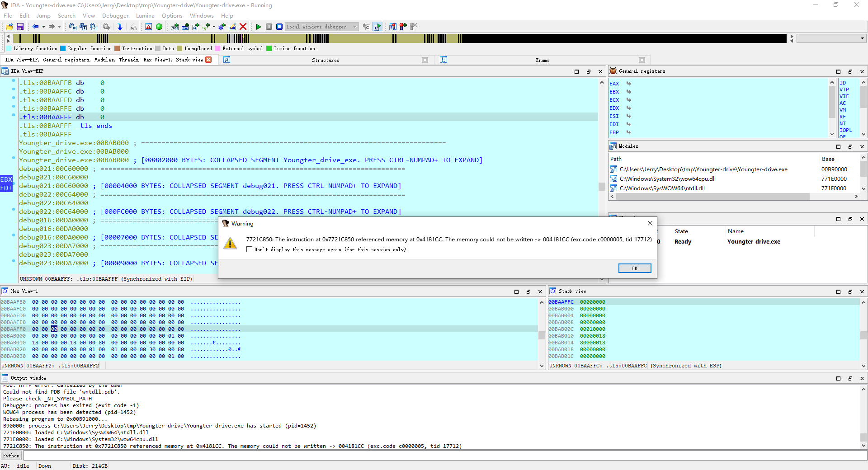868x470 pixels.
Task: Open the Jump menu
Action: (x=43, y=15)
